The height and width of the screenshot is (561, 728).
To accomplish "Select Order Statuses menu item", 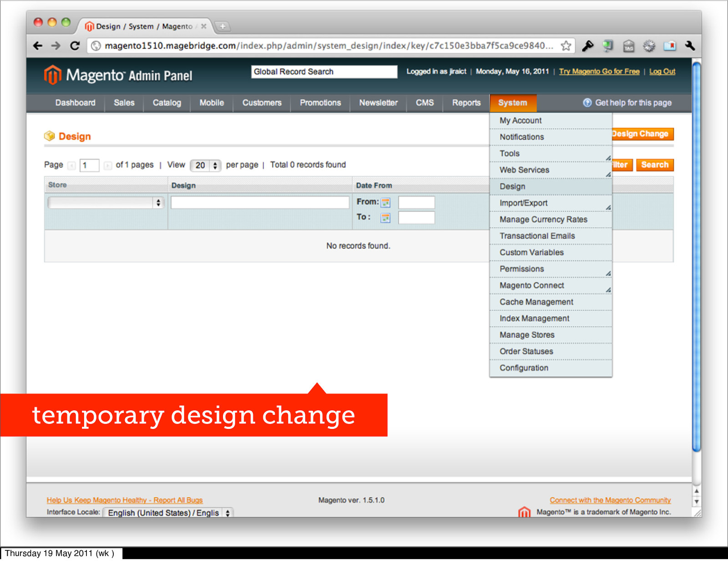I will coord(551,352).
